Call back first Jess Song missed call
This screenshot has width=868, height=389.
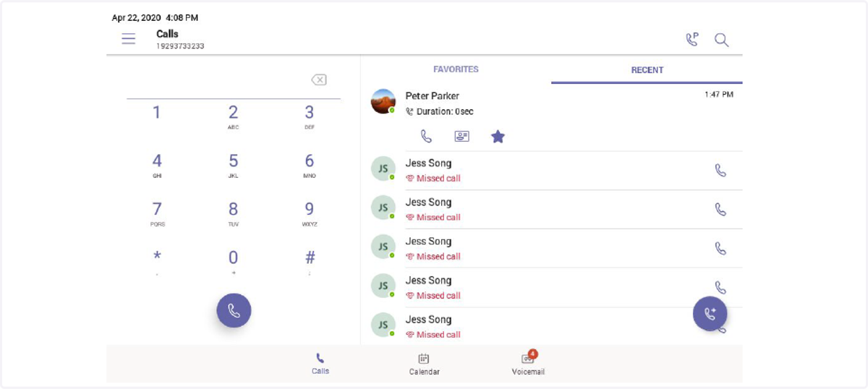[720, 170]
